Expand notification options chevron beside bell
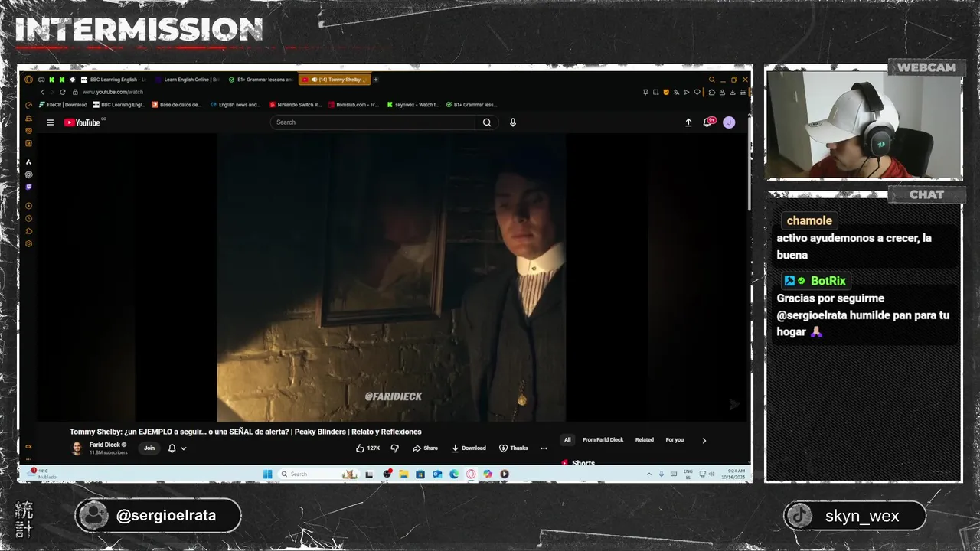Screen dimensions: 980x551 pyautogui.click(x=183, y=448)
